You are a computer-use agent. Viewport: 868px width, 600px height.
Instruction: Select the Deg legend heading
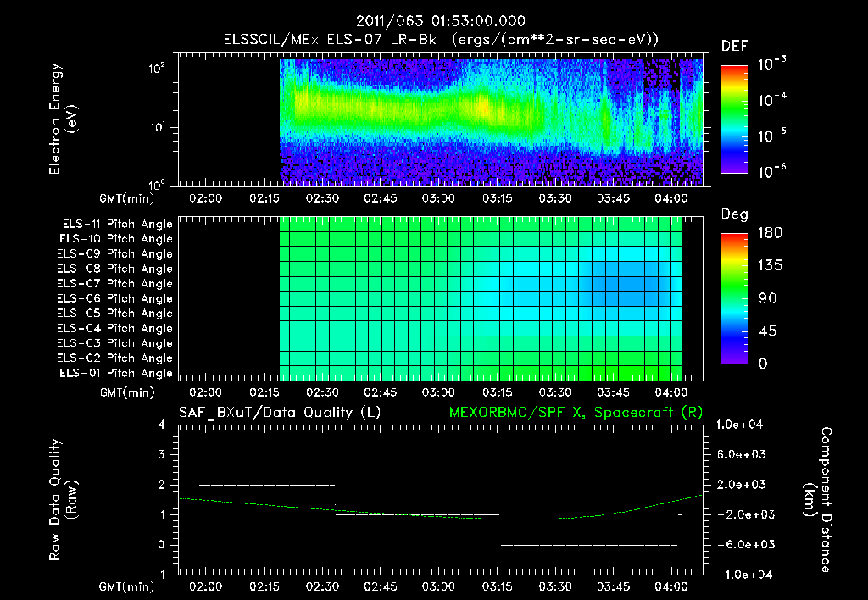point(735,214)
